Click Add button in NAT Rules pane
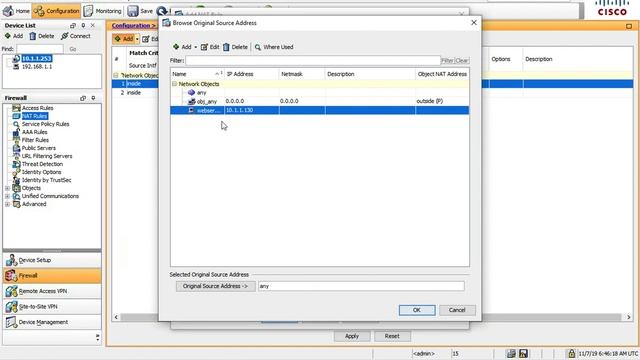The image size is (640, 360). 124,39
